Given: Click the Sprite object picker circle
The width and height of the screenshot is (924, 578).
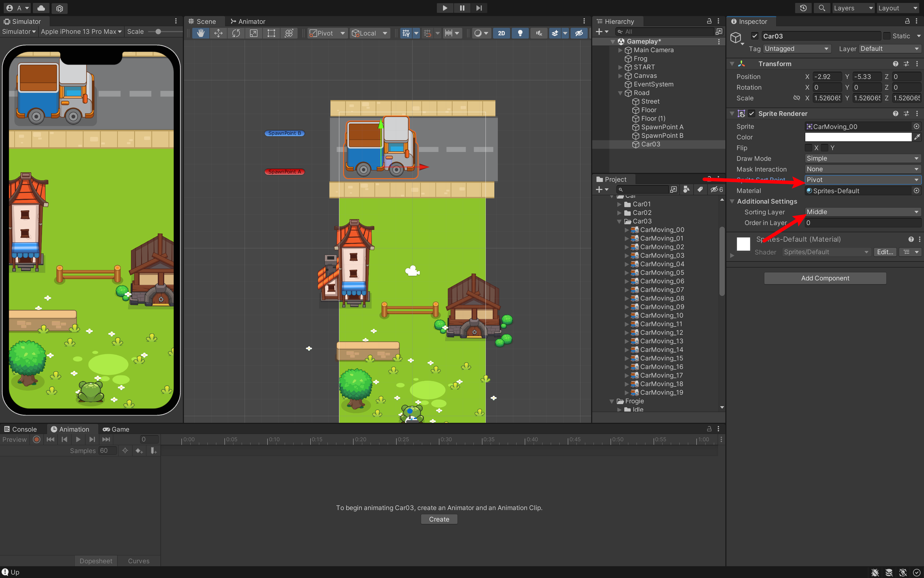Looking at the screenshot, I should click(x=916, y=127).
